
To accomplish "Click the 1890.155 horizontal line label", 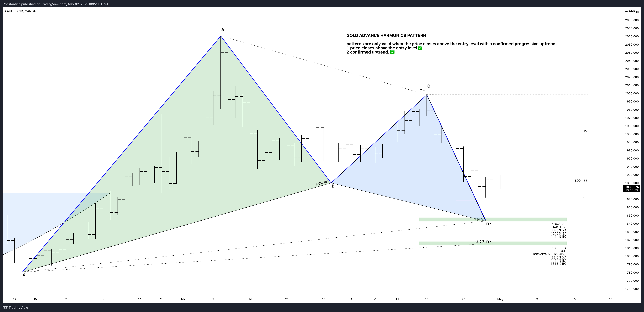I will tap(580, 181).
